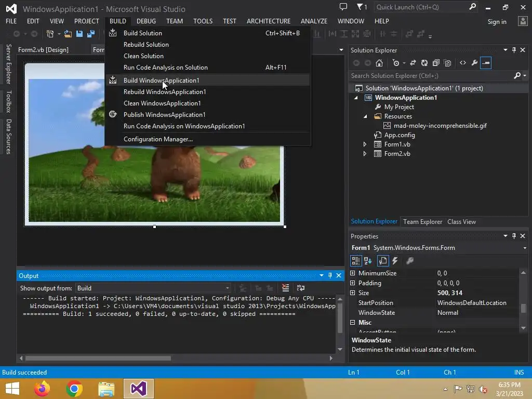Click Properties wrench icon in Solution Explorer
The height and width of the screenshot is (399, 532).
(474, 63)
